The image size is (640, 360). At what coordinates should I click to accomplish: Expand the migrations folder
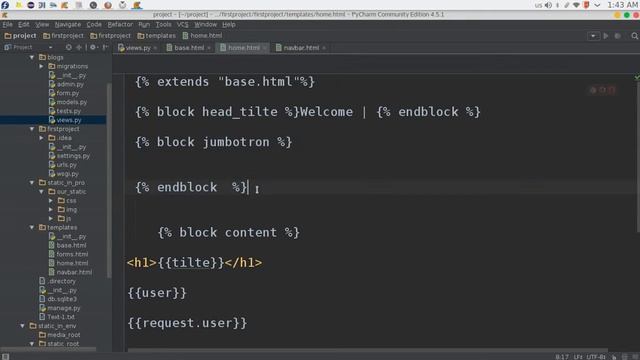coord(42,66)
